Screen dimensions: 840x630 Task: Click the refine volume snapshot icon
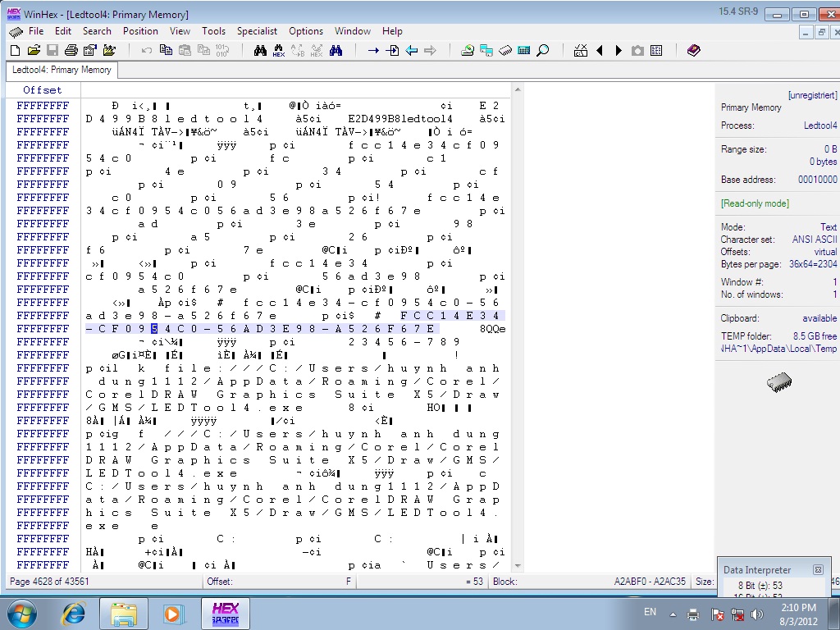[581, 50]
